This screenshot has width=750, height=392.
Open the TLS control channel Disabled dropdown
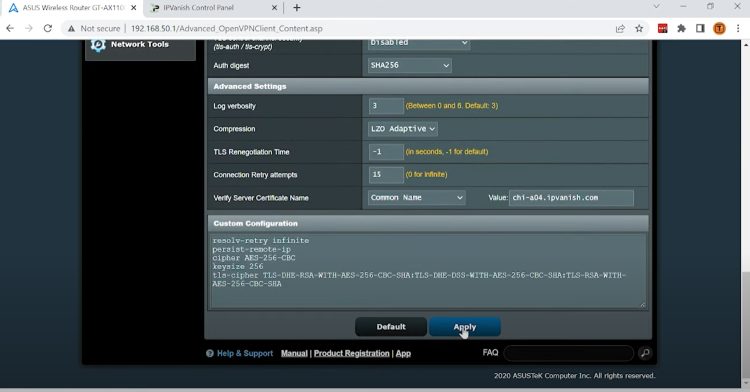click(x=419, y=43)
